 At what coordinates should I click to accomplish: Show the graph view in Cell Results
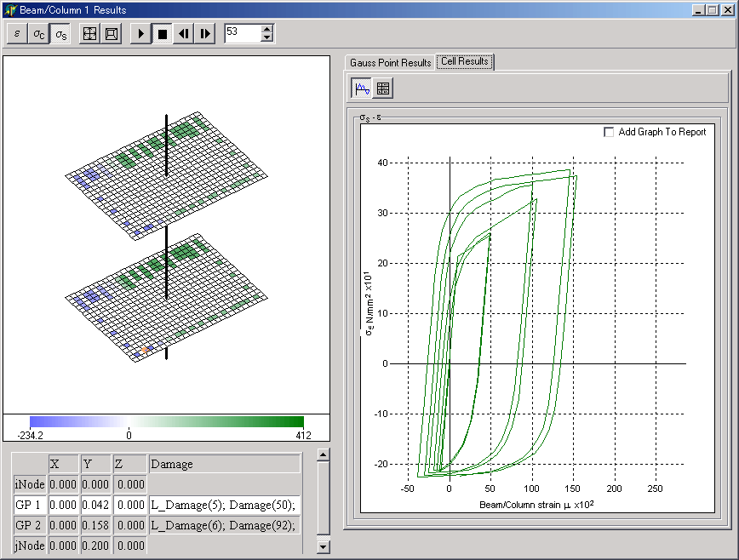tap(363, 88)
